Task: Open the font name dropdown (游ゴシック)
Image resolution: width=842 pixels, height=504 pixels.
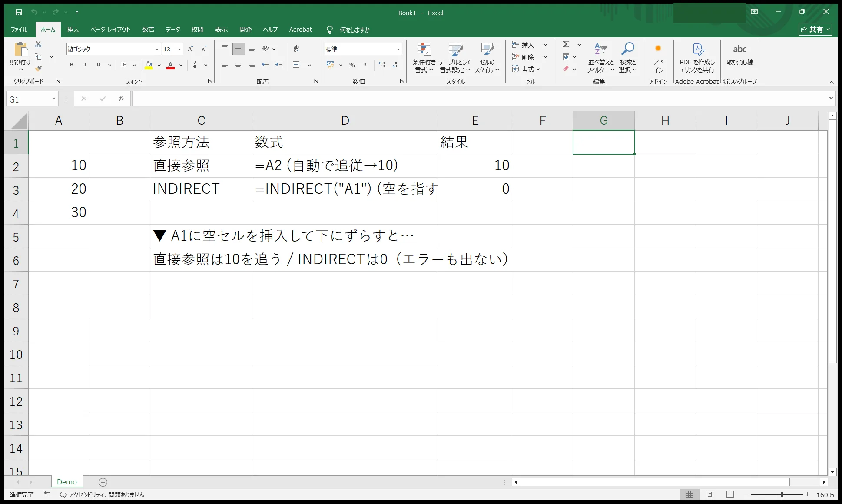Action: coord(157,49)
